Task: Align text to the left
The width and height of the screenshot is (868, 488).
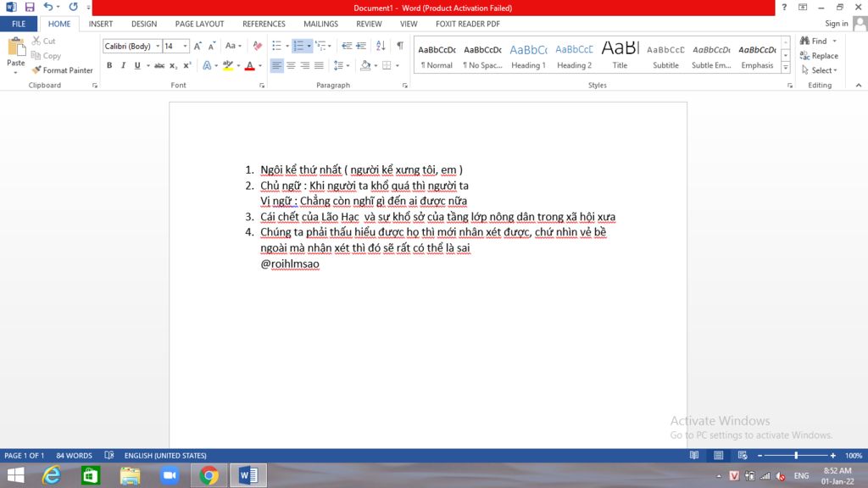Action: 276,65
